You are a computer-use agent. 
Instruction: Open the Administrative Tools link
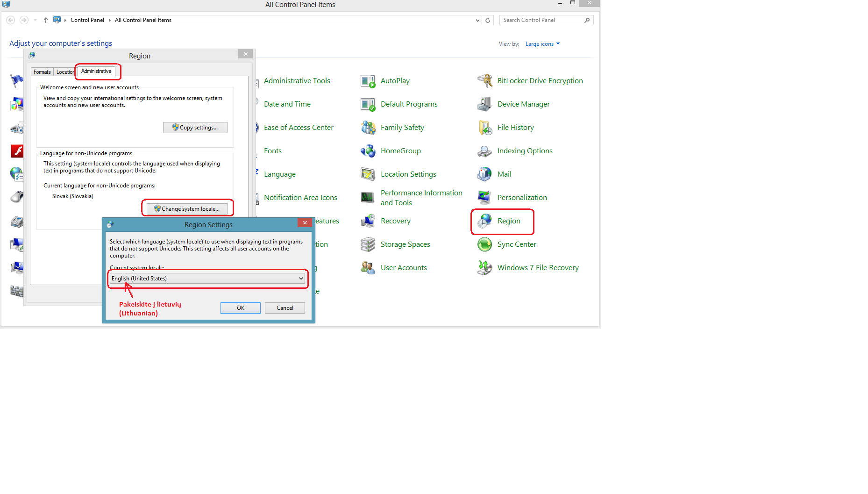point(297,81)
